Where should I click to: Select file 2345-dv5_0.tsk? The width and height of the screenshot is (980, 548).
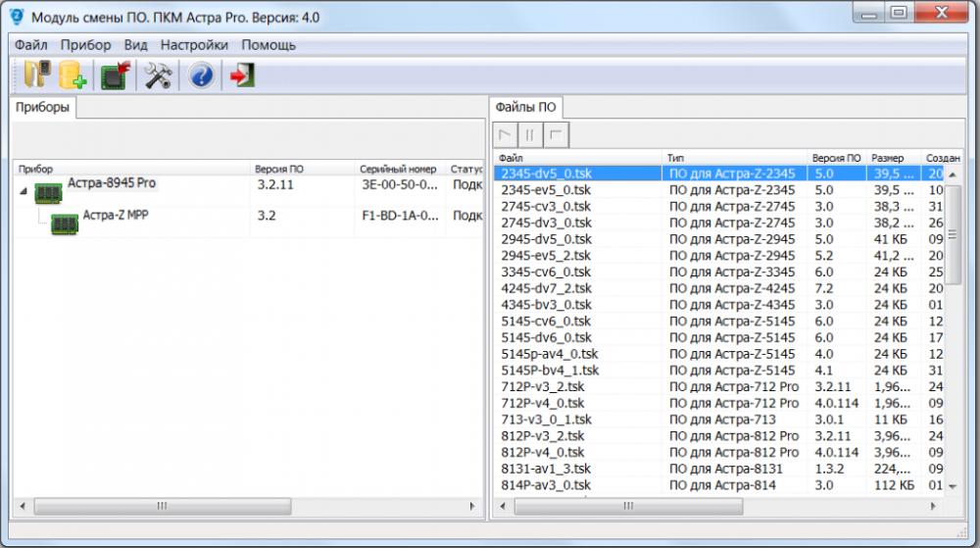[546, 174]
